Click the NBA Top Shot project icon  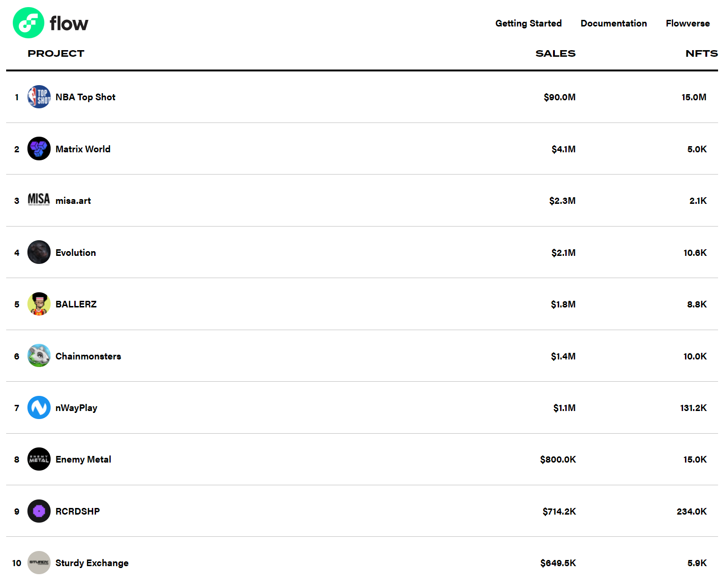(39, 97)
